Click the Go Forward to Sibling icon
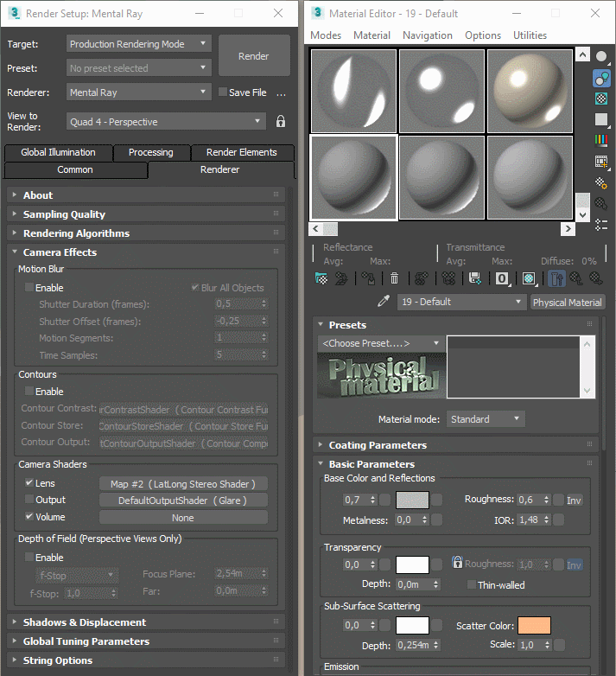 coord(596,278)
